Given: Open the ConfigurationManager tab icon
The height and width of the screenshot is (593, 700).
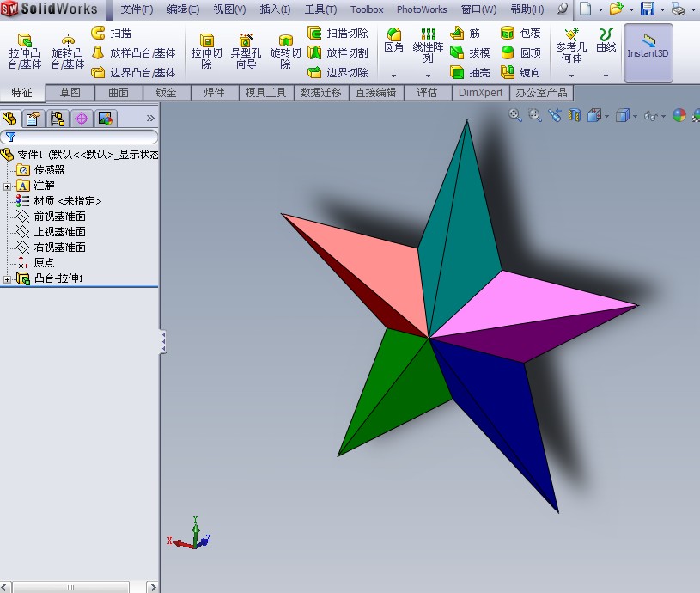Looking at the screenshot, I should click(58, 119).
